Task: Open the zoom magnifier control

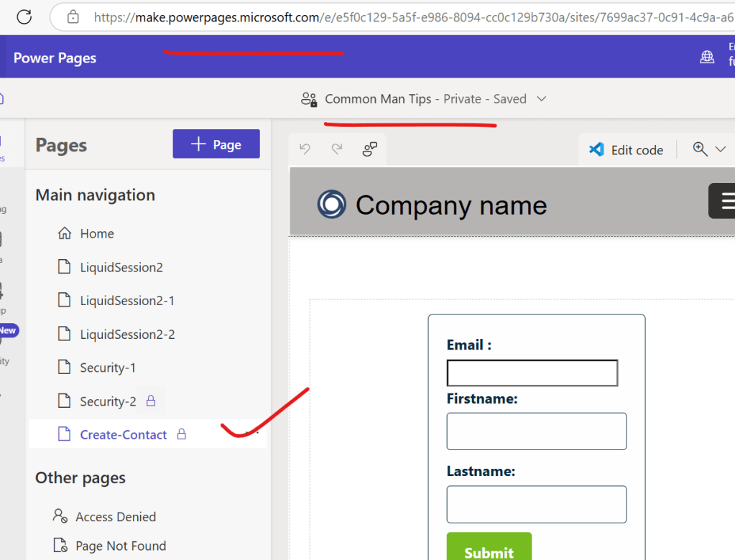Action: point(700,149)
